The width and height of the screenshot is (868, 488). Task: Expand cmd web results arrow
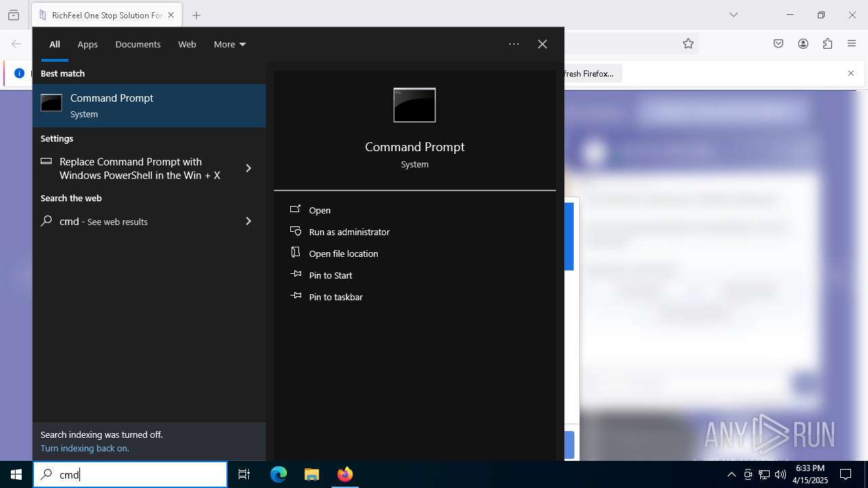pyautogui.click(x=248, y=221)
